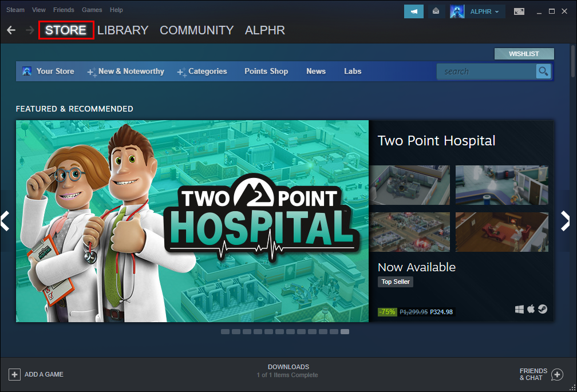The width and height of the screenshot is (577, 392).
Task: Open the inbox envelope icon
Action: coord(436,11)
